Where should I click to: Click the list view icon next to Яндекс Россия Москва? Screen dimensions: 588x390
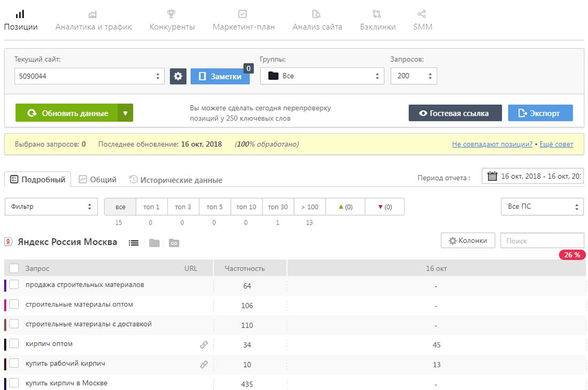coord(134,243)
